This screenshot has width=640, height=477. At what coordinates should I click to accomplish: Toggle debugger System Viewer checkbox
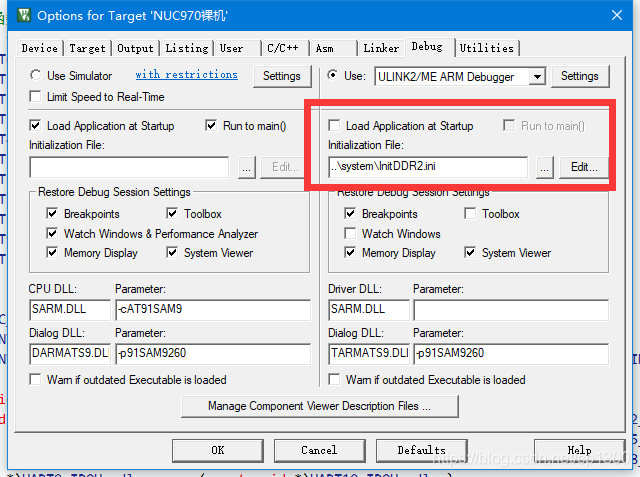[470, 253]
